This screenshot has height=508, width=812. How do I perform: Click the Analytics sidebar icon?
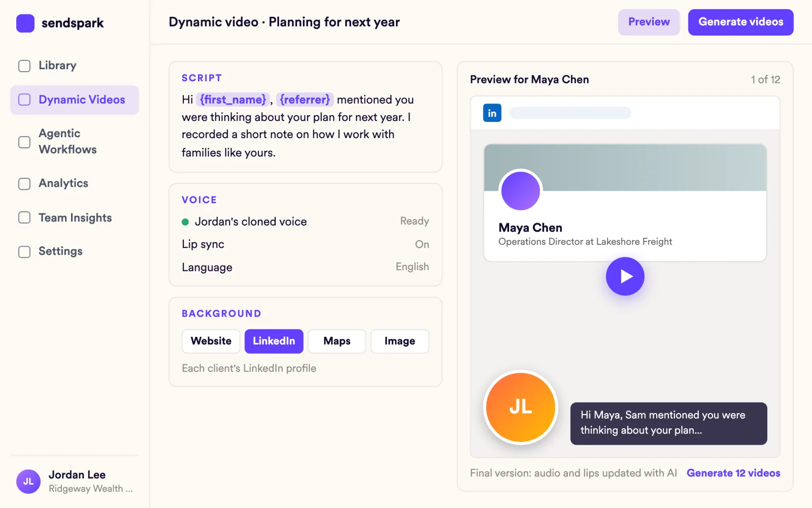(x=24, y=184)
